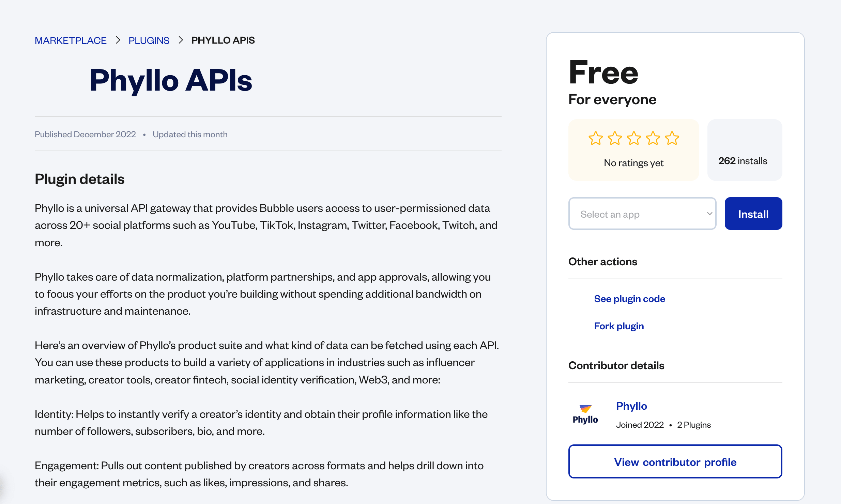Click the 262 installs badge
841x504 pixels.
(x=745, y=150)
